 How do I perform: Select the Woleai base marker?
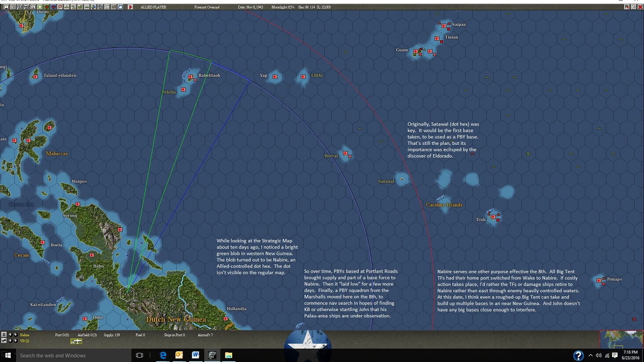tap(345, 154)
